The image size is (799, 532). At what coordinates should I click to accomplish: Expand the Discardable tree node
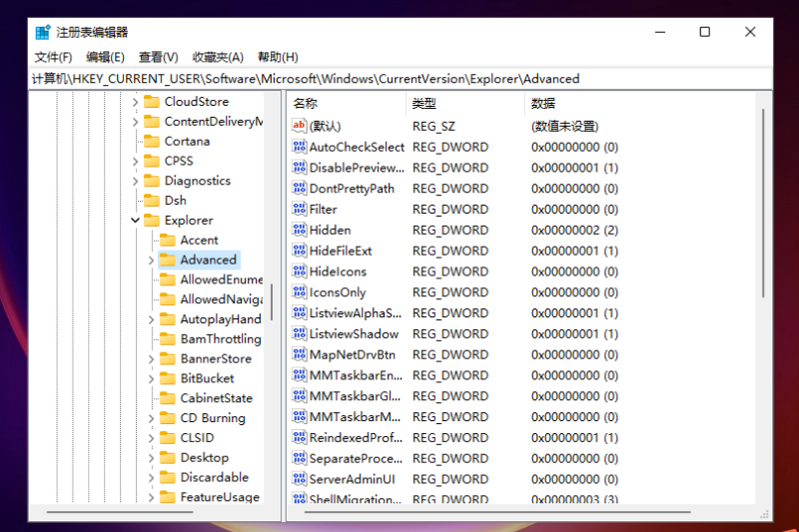pos(151,477)
